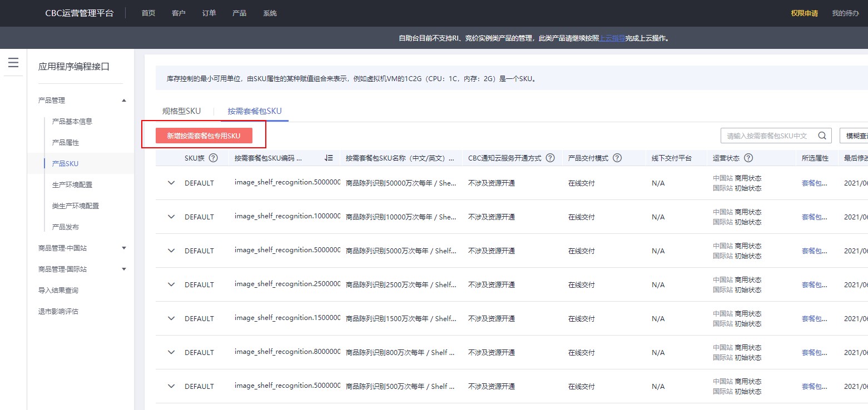Switch to the 规格型SKU tab
This screenshot has height=410, width=868.
[x=181, y=111]
